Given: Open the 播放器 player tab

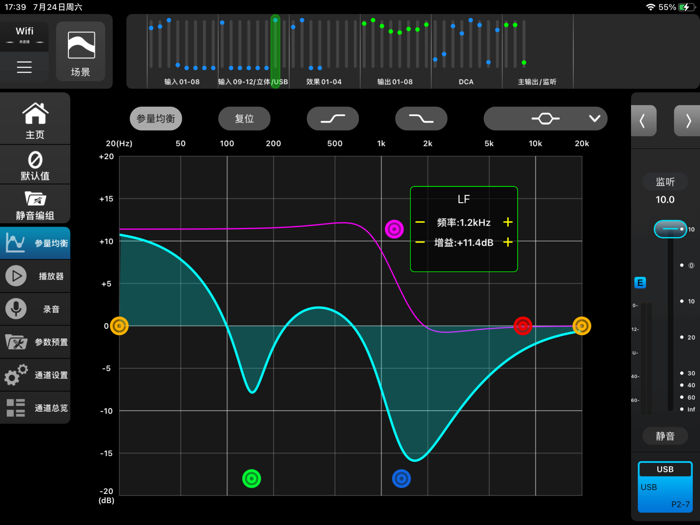Looking at the screenshot, I should (35, 276).
